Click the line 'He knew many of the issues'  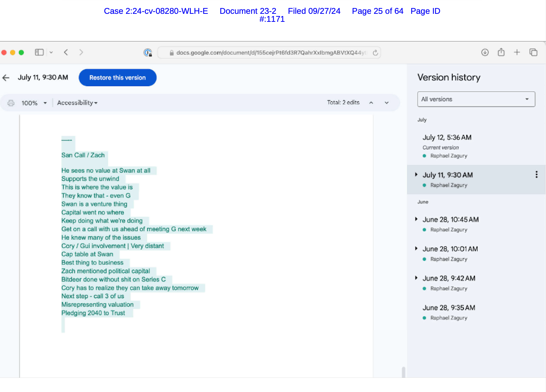pos(101,238)
